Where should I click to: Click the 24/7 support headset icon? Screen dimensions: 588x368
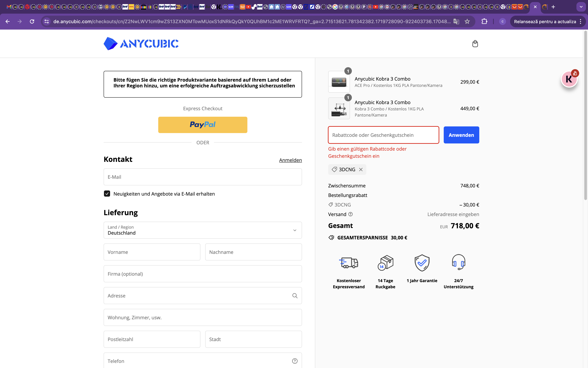[459, 262]
